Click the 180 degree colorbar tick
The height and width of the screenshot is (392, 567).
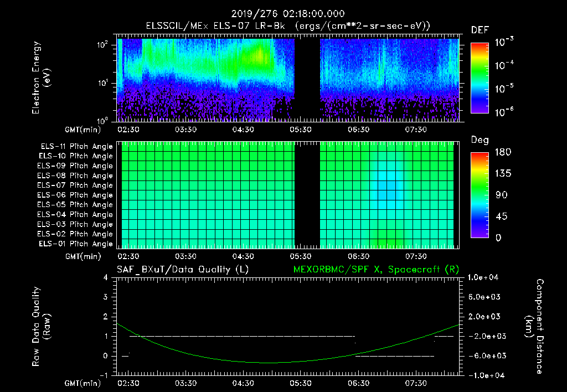(503, 152)
